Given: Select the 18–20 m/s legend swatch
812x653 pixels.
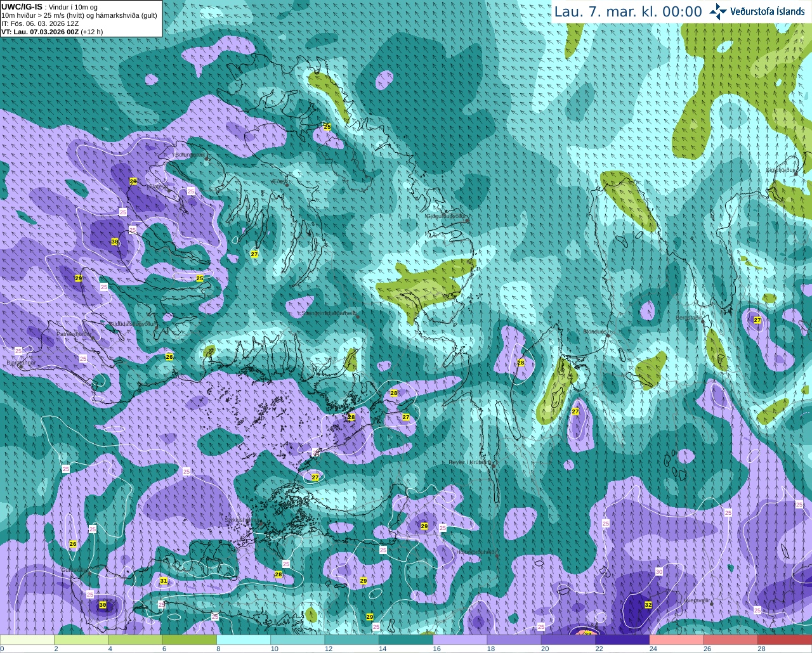Looking at the screenshot, I should click(x=514, y=640).
